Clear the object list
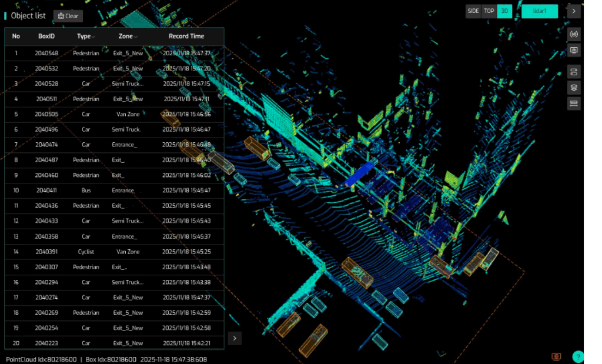602x364 pixels. pos(68,16)
